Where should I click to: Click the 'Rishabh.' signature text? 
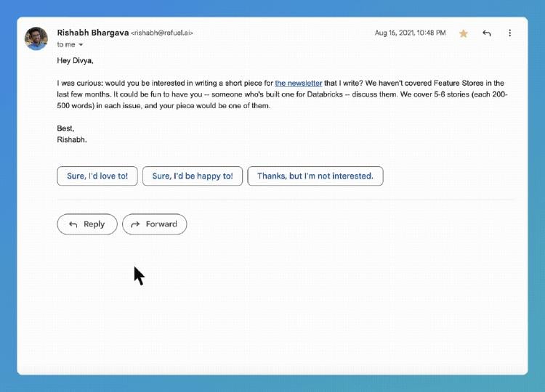click(72, 139)
